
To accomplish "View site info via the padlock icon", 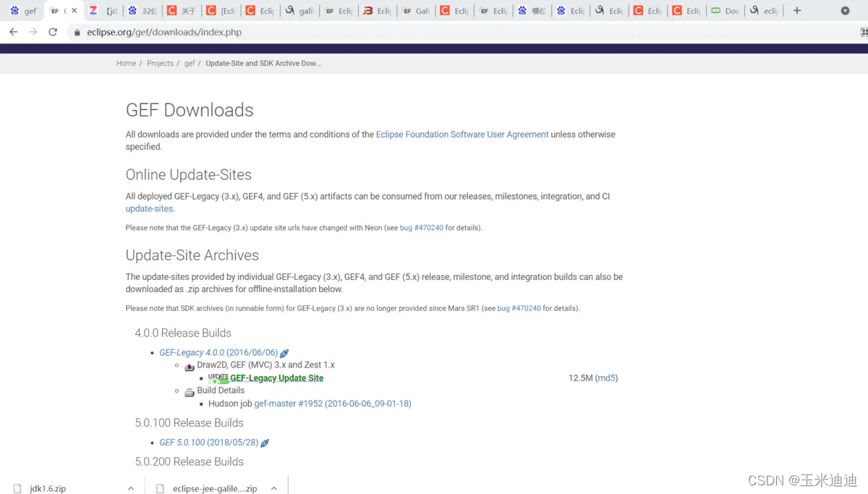I will click(x=77, y=33).
